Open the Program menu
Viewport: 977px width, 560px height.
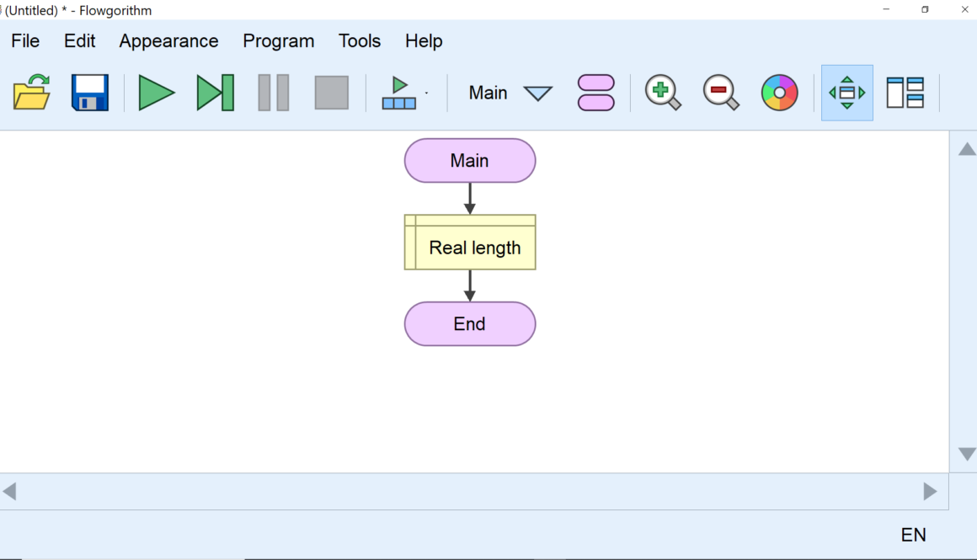coord(279,41)
